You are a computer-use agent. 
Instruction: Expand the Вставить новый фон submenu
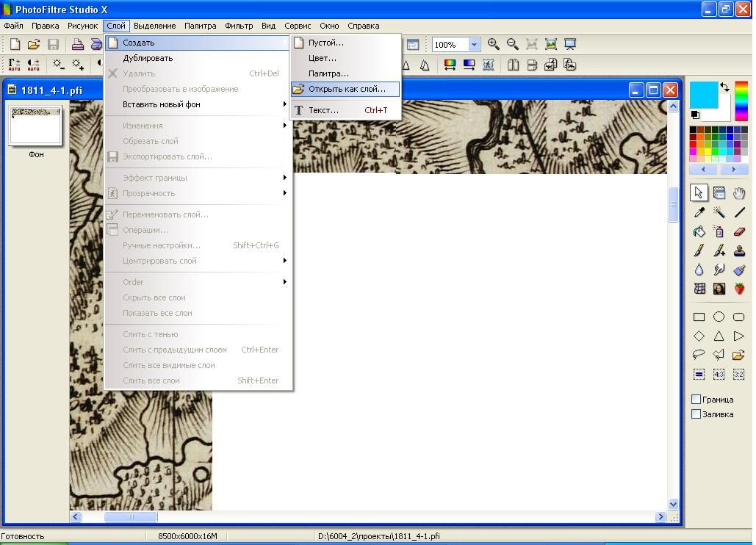pyautogui.click(x=198, y=104)
